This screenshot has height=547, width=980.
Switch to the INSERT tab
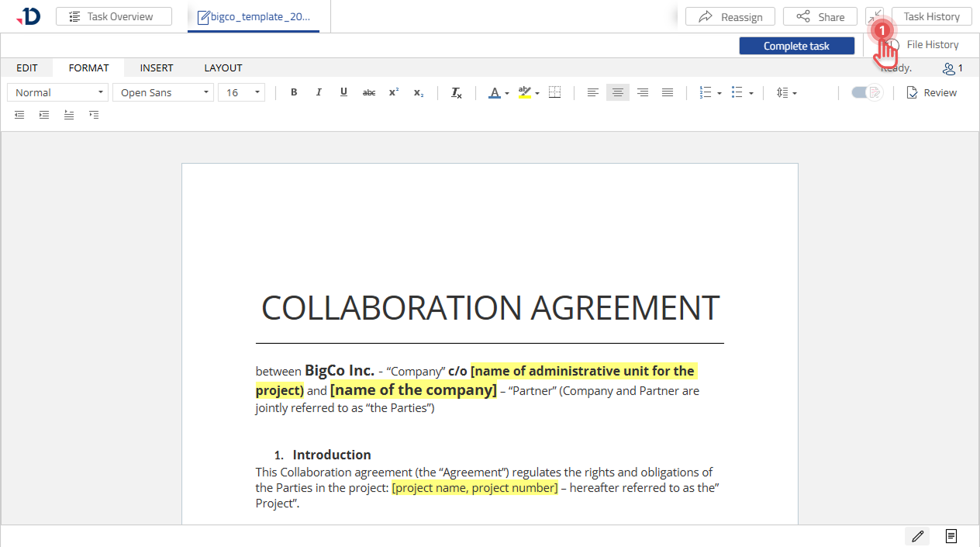[x=157, y=68]
